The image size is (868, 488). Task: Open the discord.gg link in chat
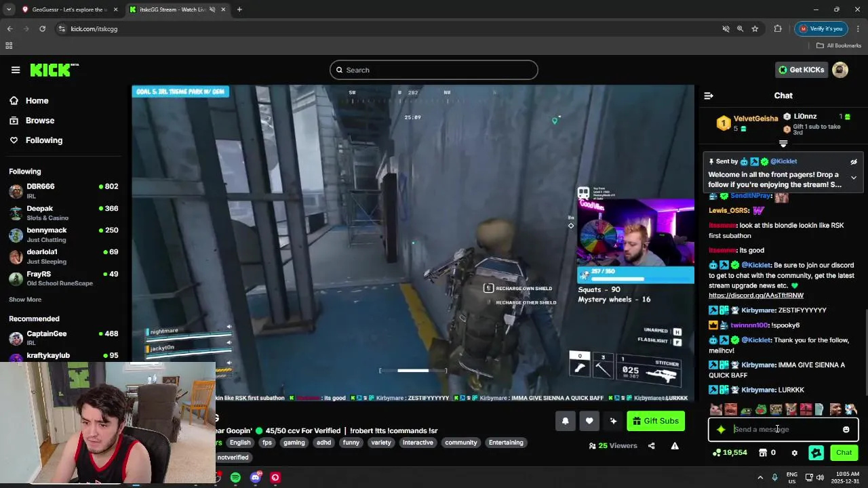756,296
